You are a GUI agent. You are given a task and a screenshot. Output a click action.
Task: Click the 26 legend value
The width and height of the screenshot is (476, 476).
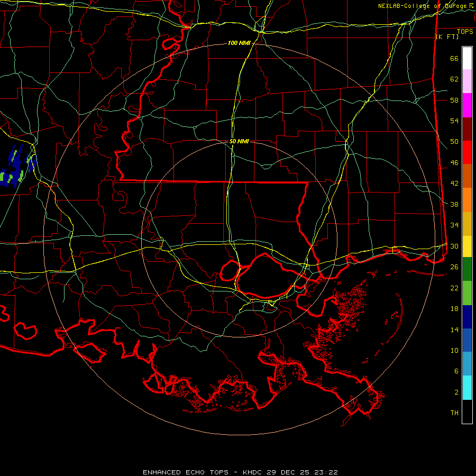coord(454,267)
